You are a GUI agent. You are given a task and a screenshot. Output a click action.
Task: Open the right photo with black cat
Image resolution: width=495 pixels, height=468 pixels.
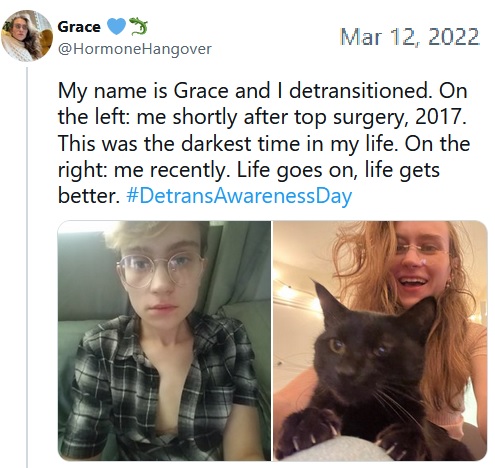[380, 341]
